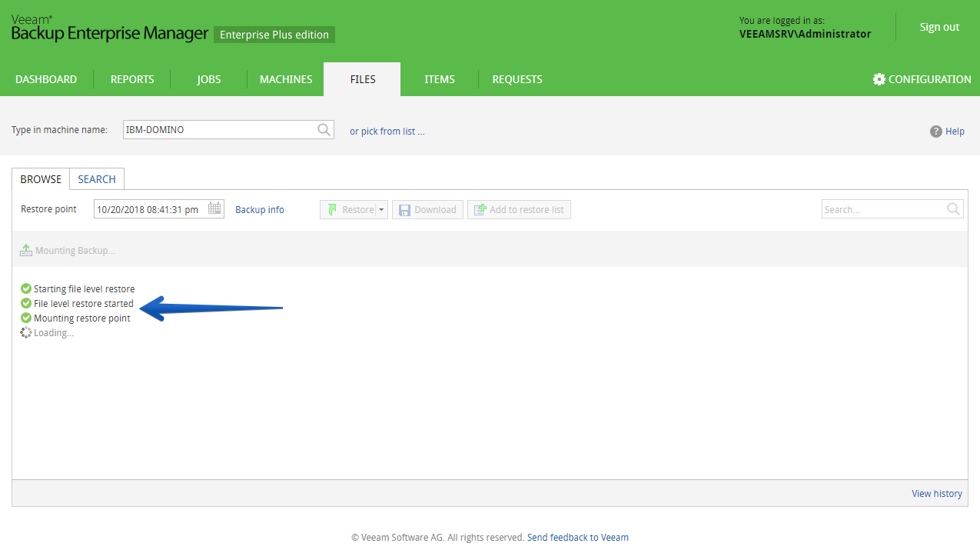Select the BROWSE sub-tab
This screenshot has width=980, height=550.
tap(41, 179)
